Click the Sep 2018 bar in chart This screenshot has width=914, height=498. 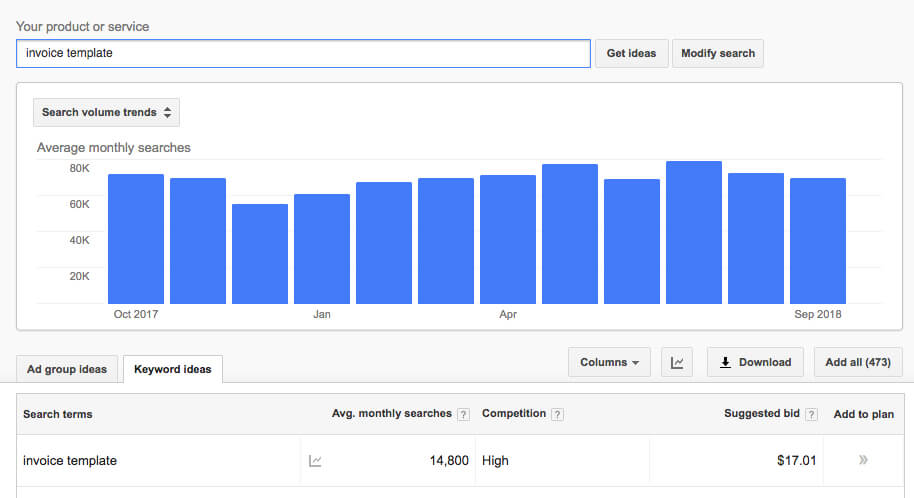[818, 241]
